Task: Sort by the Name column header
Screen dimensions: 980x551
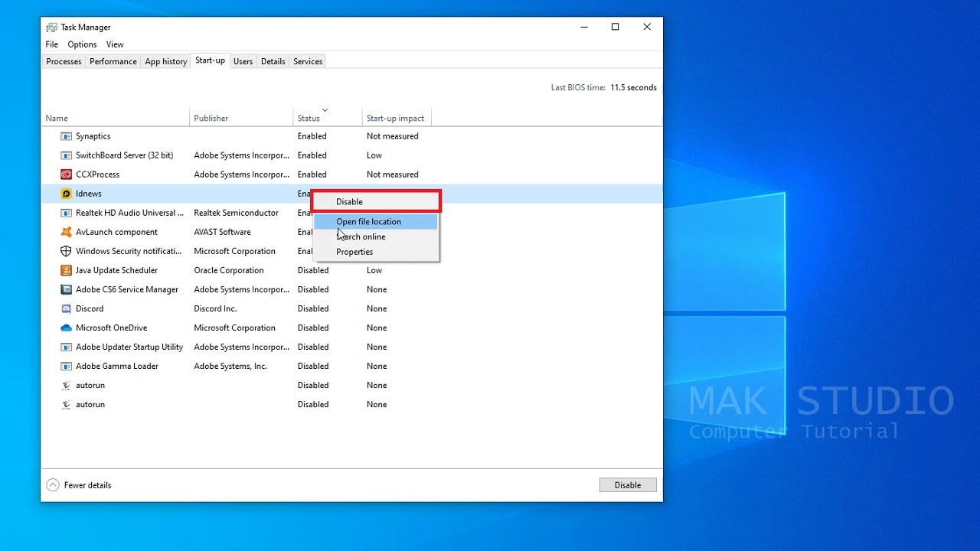Action: point(116,118)
